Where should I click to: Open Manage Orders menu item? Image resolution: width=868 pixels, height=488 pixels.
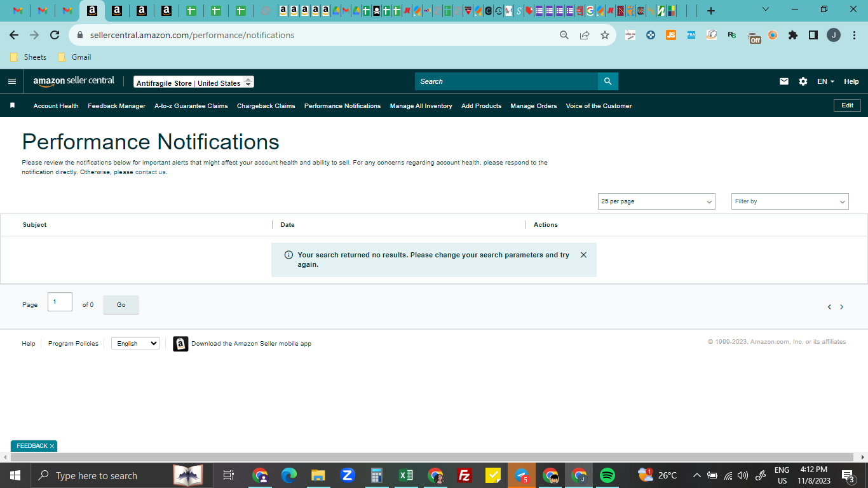534,106
